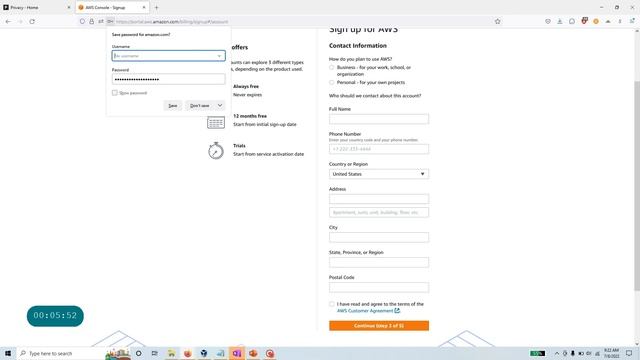Click the State, Province, or Region field
The width and height of the screenshot is (640, 360).
pyautogui.click(x=379, y=262)
